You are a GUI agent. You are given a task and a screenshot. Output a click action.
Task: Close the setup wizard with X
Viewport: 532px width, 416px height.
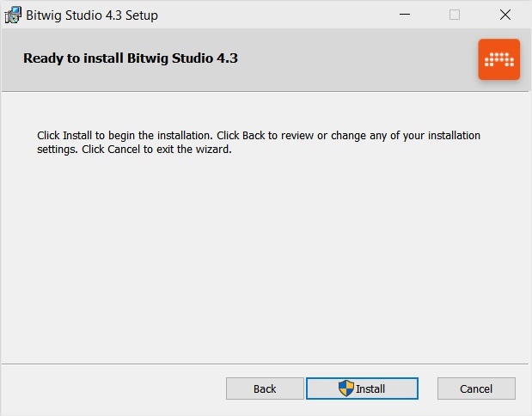[x=505, y=15]
